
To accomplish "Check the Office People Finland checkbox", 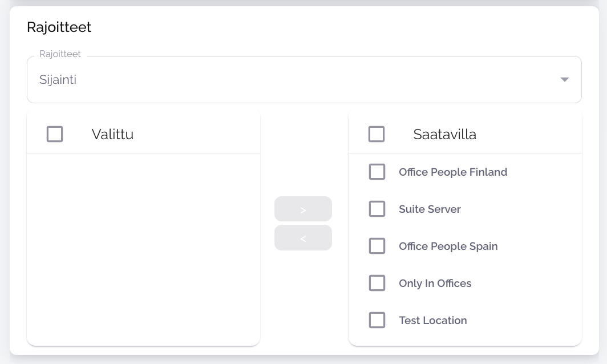I will 377,172.
